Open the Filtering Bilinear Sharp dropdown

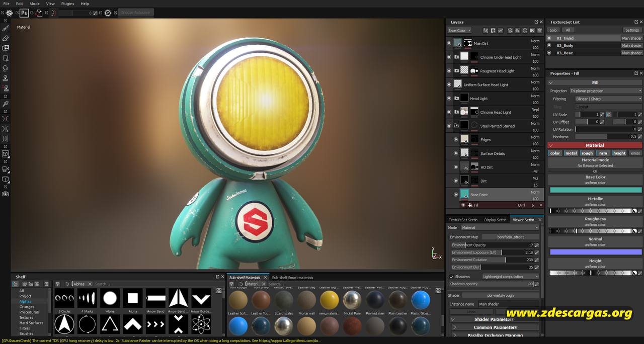[608, 99]
